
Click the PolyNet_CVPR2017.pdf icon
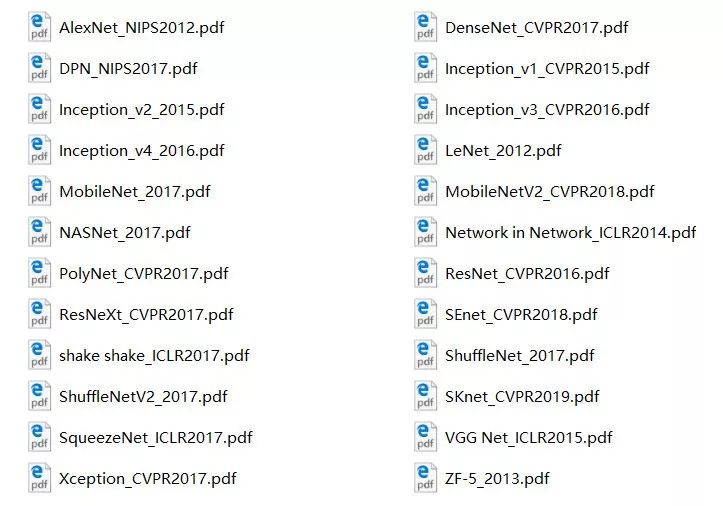click(39, 274)
